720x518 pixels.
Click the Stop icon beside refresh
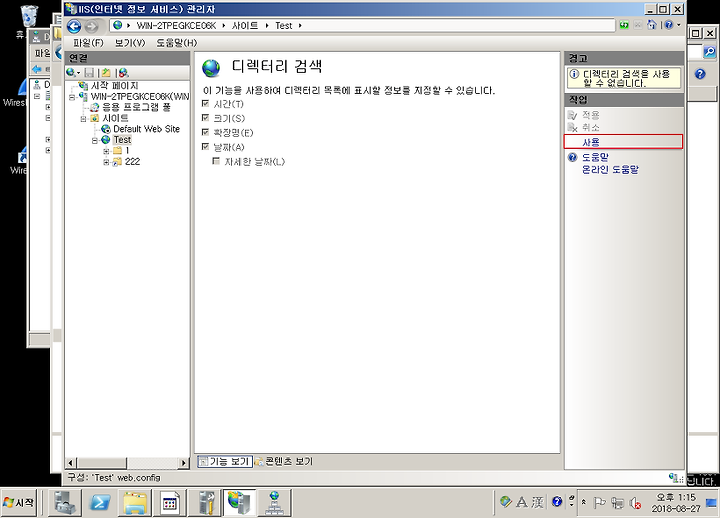[637, 25]
